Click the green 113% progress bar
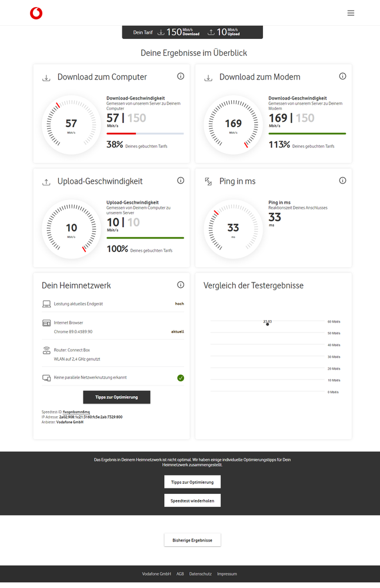This screenshot has height=588, width=380. (x=307, y=134)
